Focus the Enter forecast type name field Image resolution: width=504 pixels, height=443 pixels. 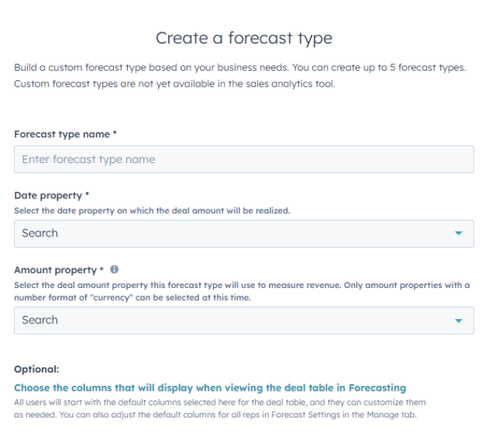tap(244, 159)
